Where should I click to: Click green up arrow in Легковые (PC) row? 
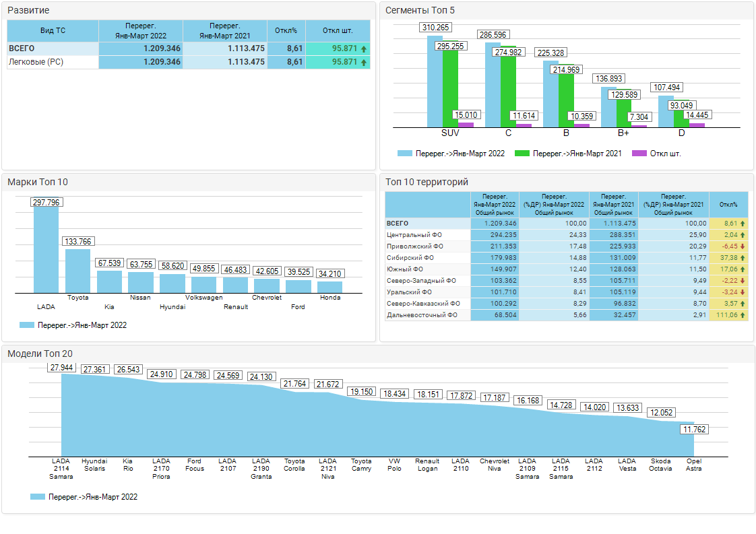tap(364, 62)
